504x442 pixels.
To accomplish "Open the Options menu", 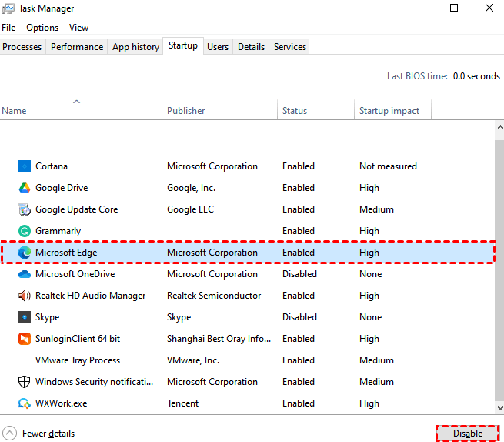I will pyautogui.click(x=42, y=27).
